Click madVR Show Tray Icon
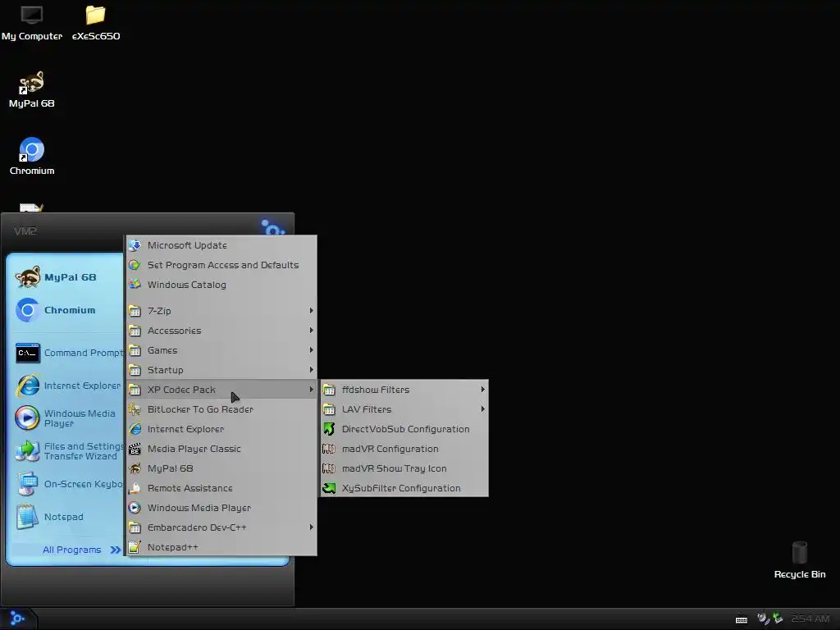 404,468
